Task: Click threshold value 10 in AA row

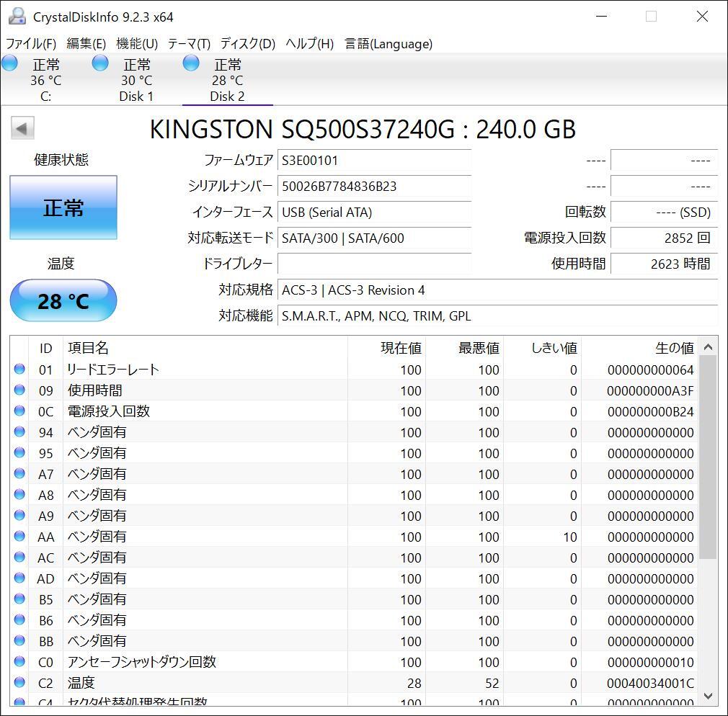Action: point(570,537)
